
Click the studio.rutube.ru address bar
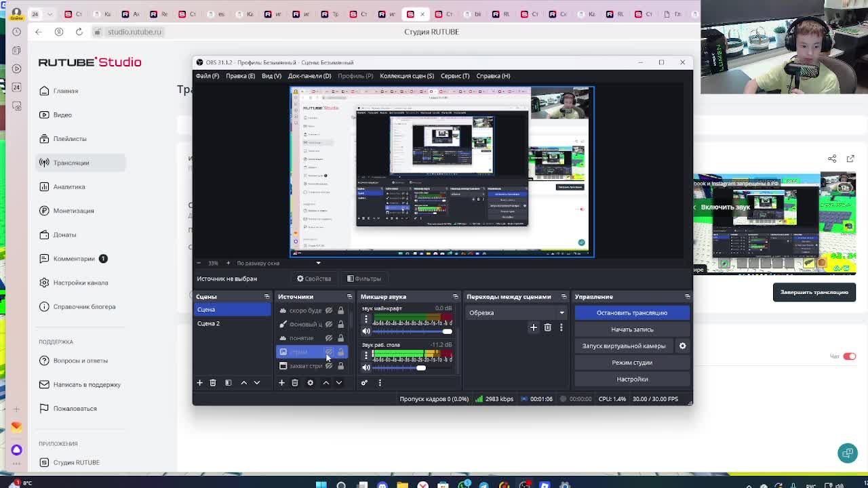click(x=134, y=32)
